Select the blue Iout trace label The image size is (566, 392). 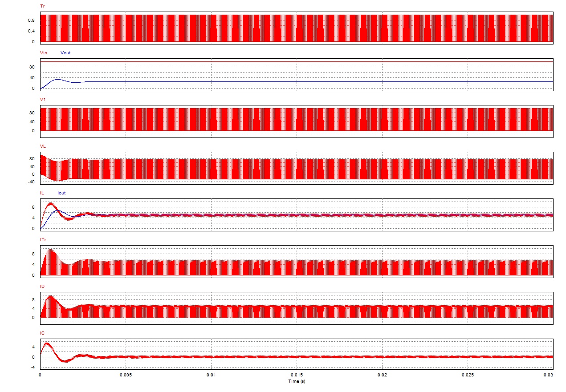point(62,193)
